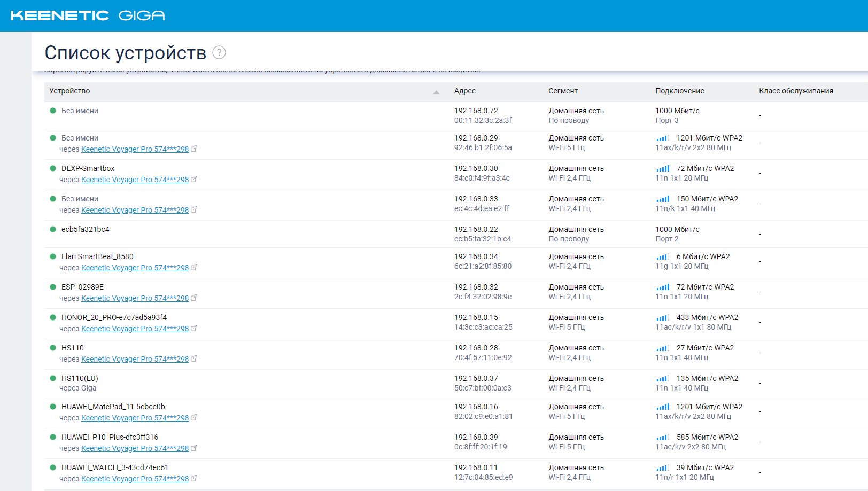Select device name Elari SmartBeat_8580
The width and height of the screenshot is (868, 491).
click(x=97, y=256)
